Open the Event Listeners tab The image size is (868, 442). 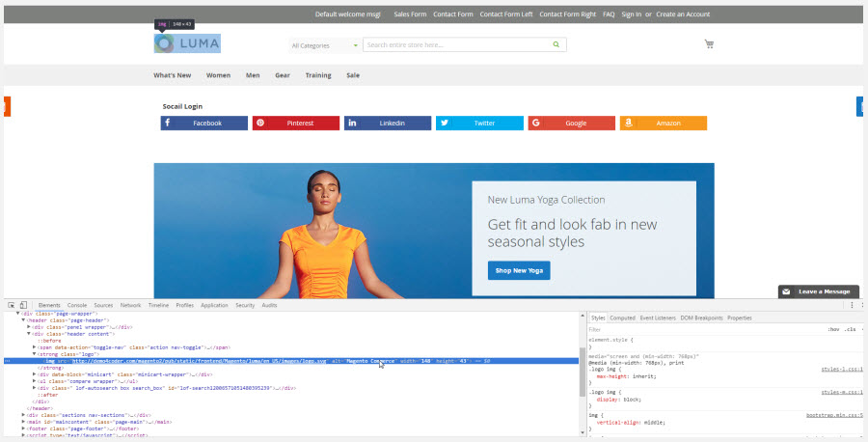[658, 318]
